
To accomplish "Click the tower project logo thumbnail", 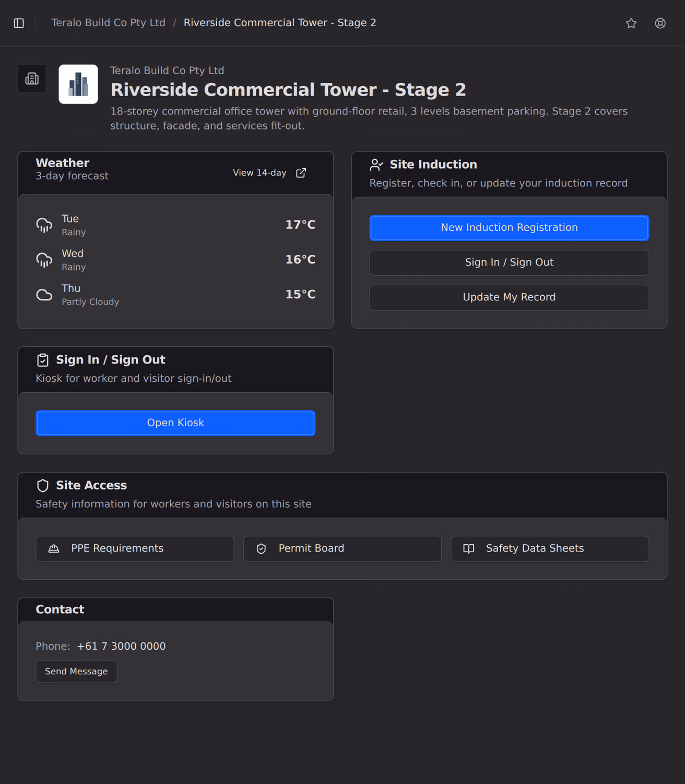I will [x=78, y=84].
